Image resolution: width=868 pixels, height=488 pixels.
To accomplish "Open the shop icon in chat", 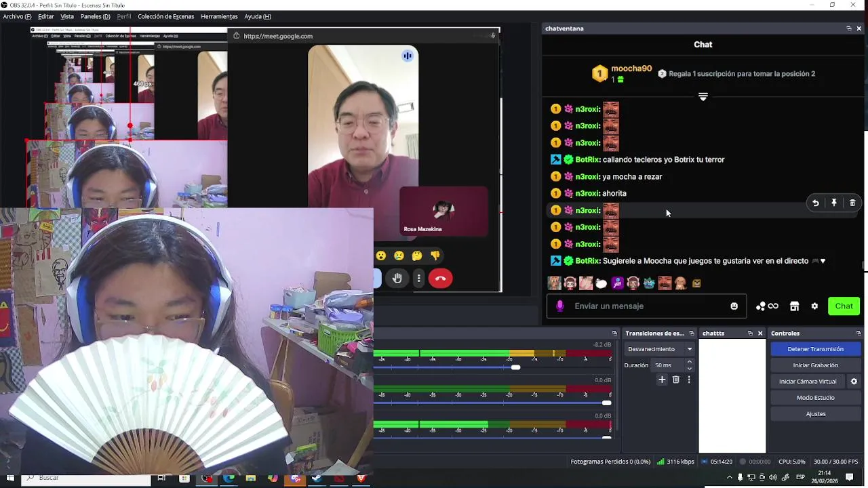I will [794, 306].
